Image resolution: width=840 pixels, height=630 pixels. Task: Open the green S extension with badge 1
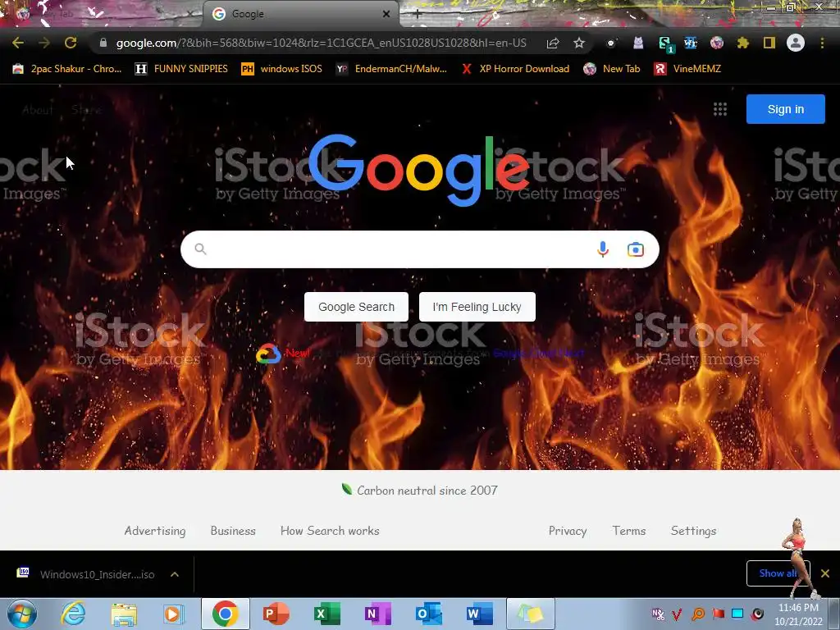pos(665,44)
